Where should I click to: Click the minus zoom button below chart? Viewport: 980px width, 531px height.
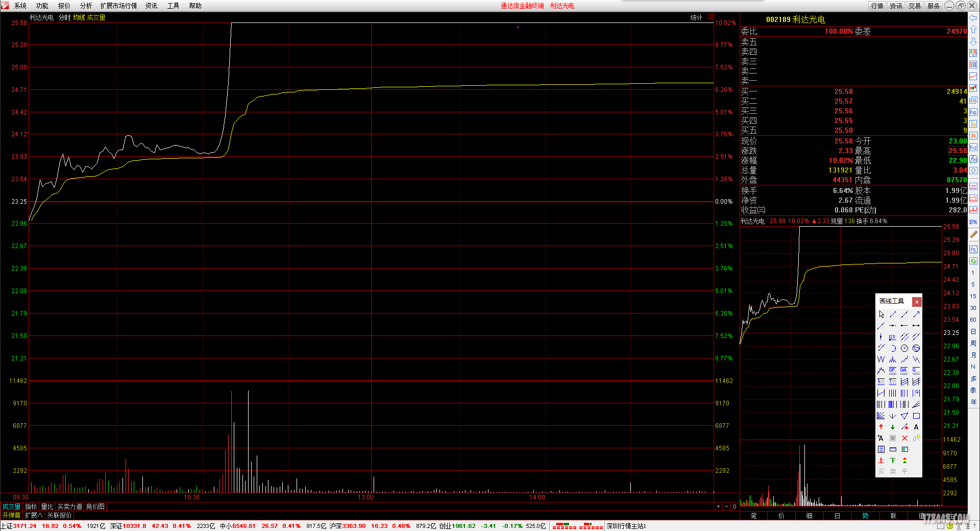(726, 506)
